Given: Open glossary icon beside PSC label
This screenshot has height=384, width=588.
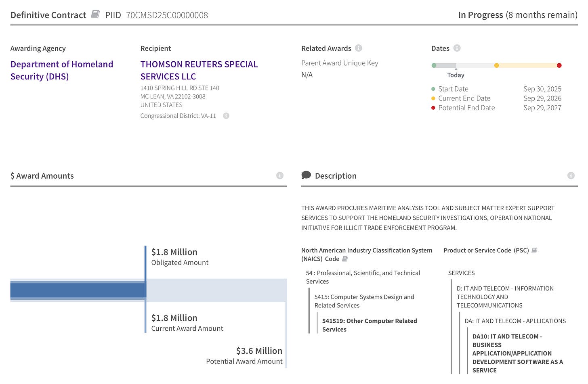Looking at the screenshot, I should 534,250.
